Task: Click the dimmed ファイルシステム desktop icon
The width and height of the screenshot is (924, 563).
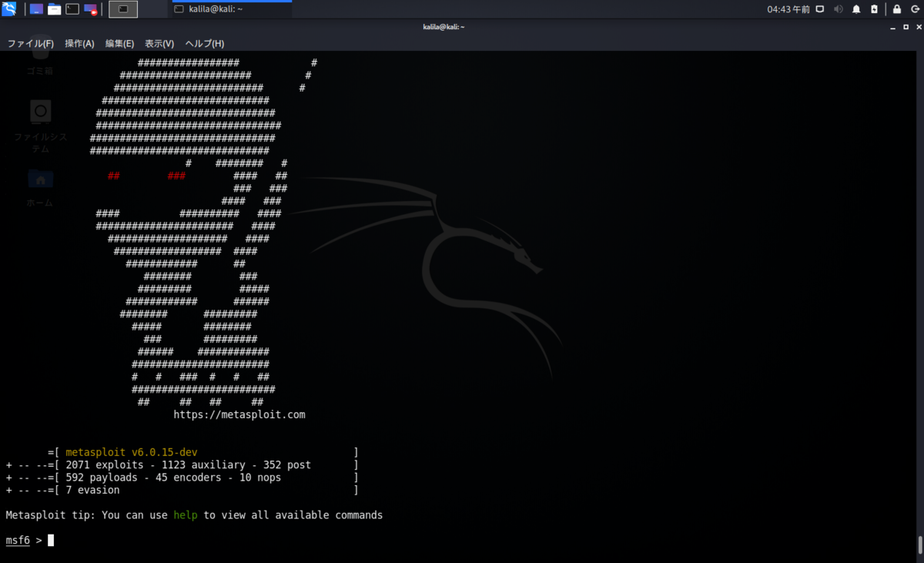Action: click(40, 126)
